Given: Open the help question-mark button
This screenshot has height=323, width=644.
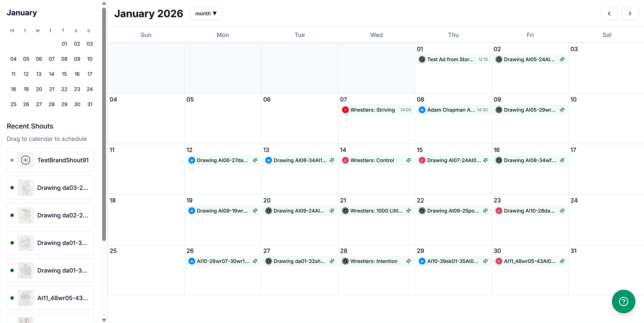Looking at the screenshot, I should point(623,301).
